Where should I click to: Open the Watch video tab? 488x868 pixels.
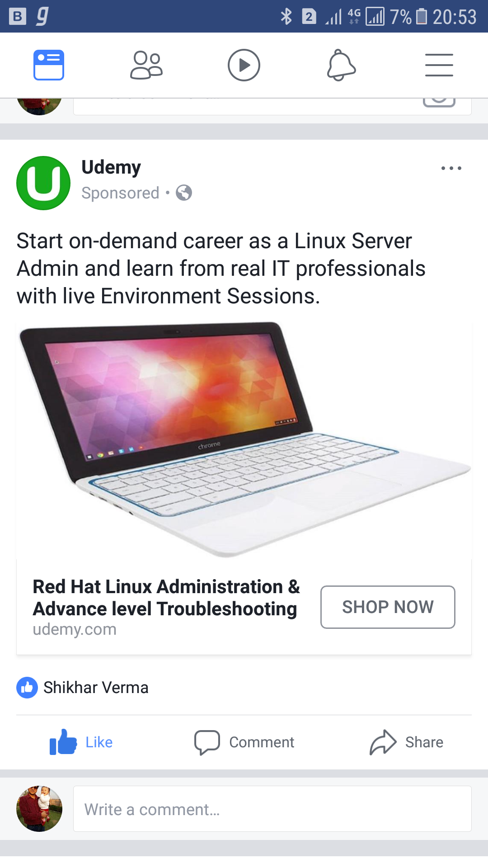coord(244,65)
